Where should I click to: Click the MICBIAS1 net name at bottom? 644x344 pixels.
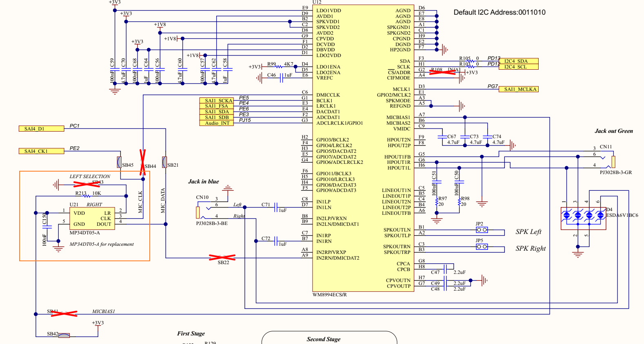tap(103, 311)
